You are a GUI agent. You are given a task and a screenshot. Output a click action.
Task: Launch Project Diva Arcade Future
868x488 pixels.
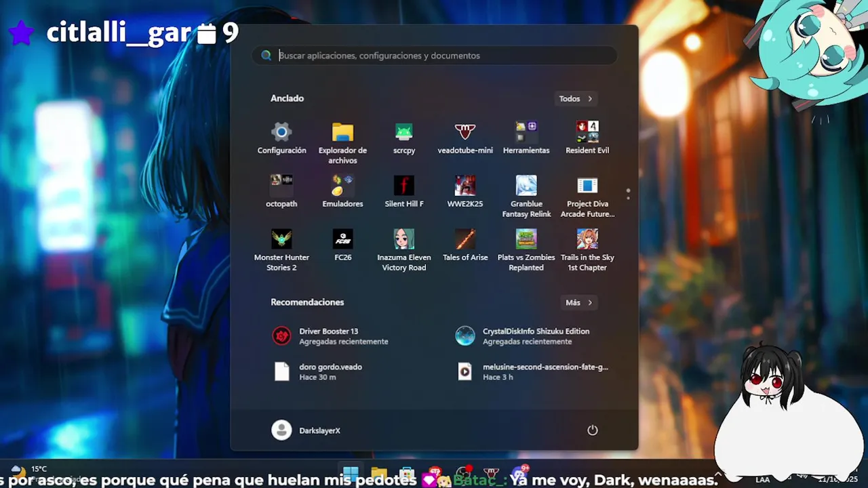(587, 197)
